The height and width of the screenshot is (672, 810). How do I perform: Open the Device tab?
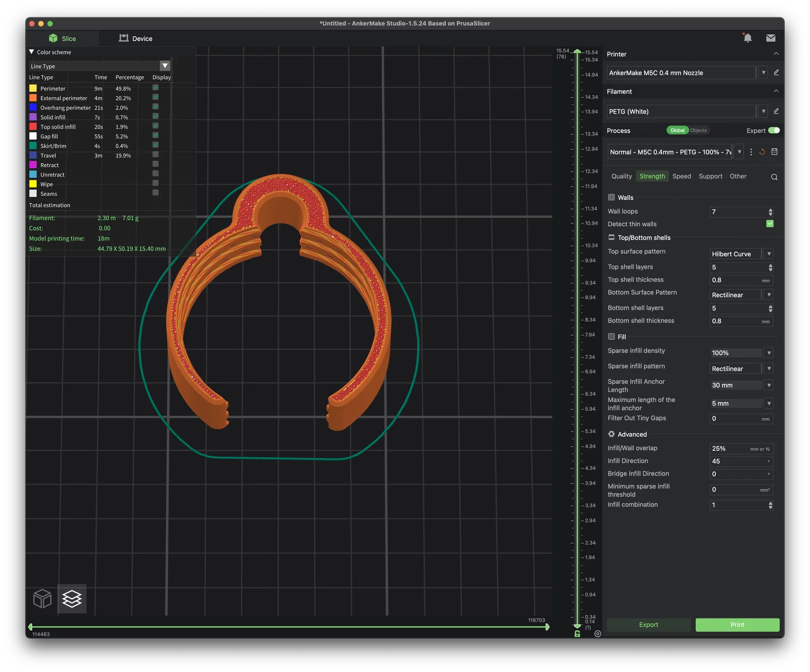coord(136,38)
